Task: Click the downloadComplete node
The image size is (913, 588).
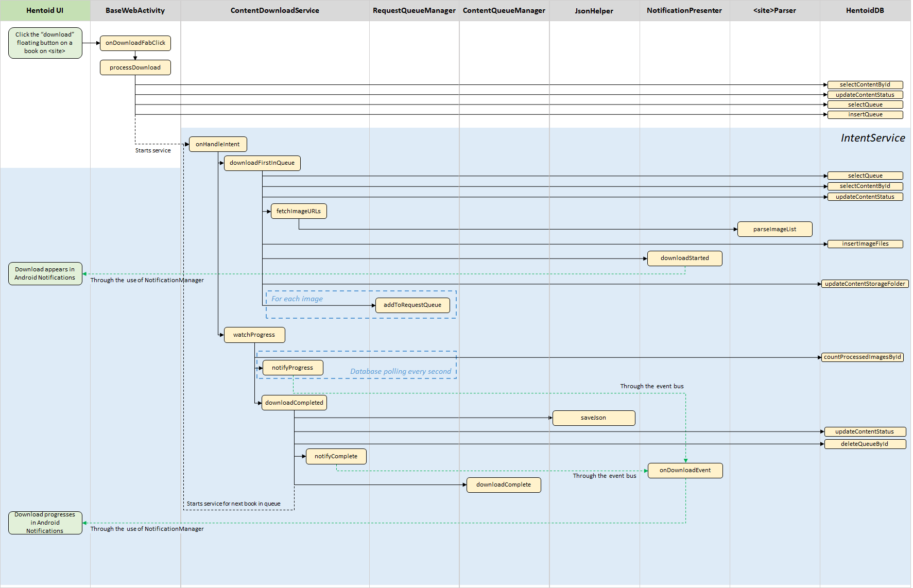Action: [504, 485]
